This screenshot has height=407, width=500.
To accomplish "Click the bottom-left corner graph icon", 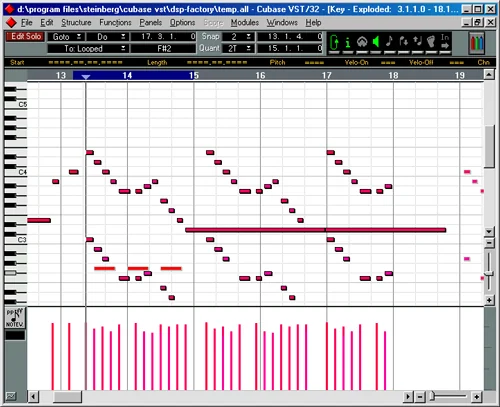I will coord(11,397).
